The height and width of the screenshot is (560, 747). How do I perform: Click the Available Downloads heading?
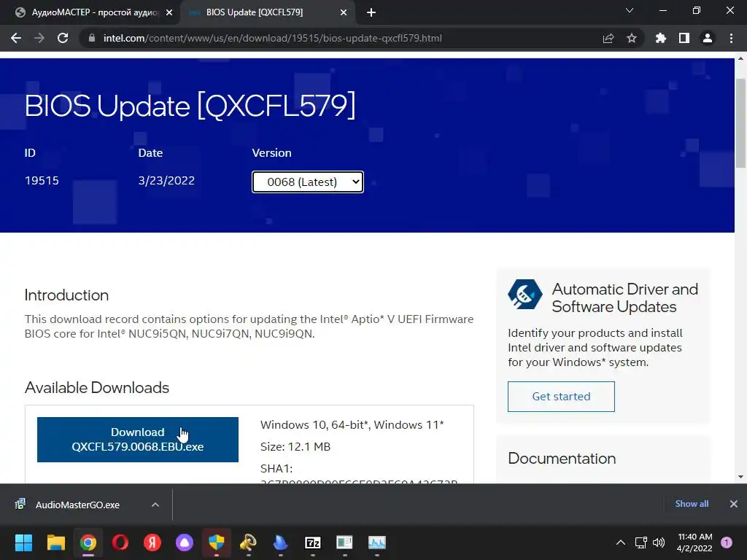pyautogui.click(x=97, y=388)
